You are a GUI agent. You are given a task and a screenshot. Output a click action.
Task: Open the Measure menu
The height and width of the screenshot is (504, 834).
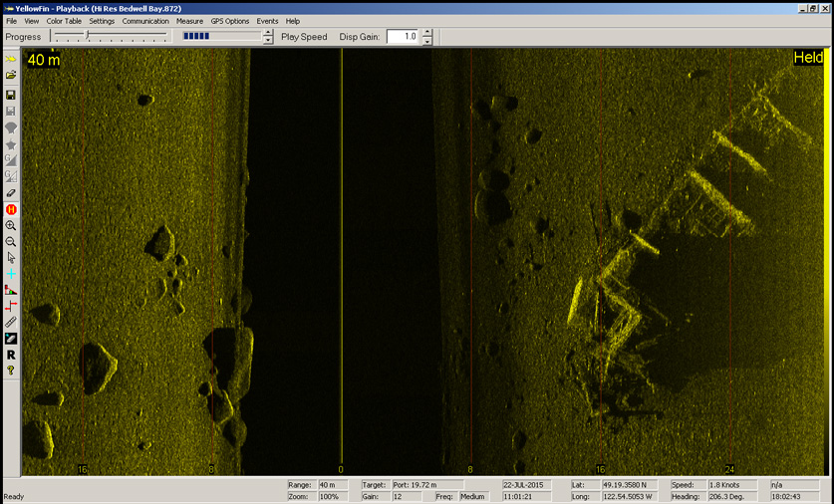(x=189, y=21)
